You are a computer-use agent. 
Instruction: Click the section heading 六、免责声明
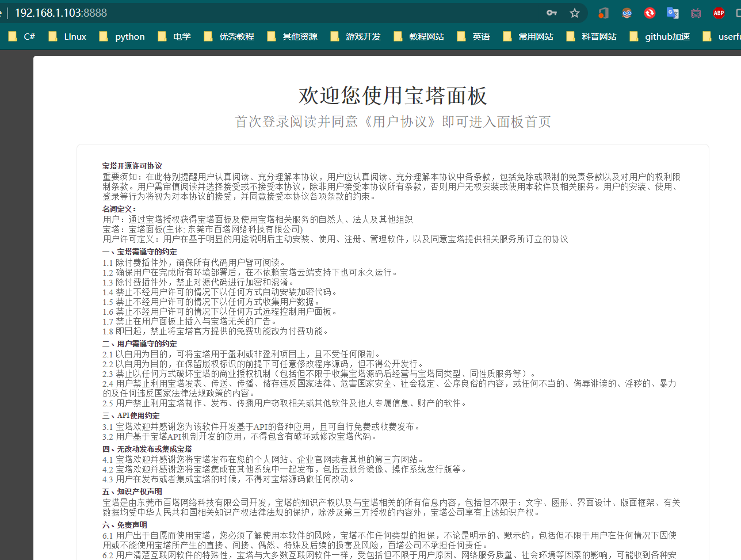125,525
